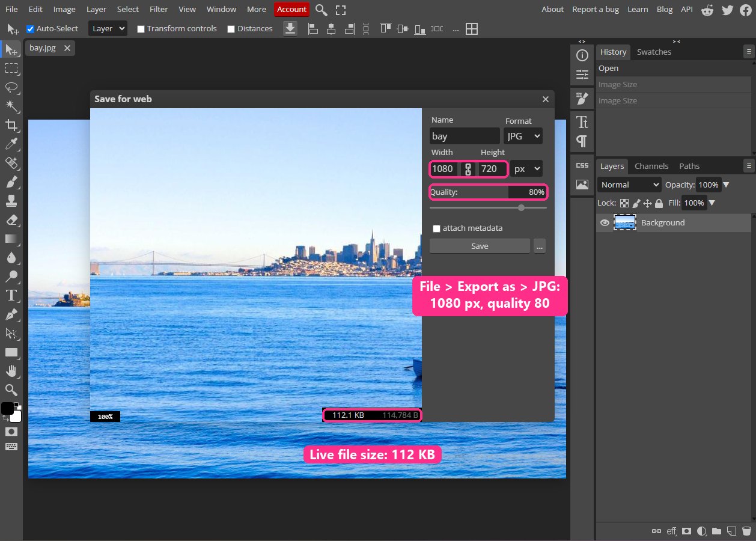Open the History panel menu

pyautogui.click(x=748, y=52)
